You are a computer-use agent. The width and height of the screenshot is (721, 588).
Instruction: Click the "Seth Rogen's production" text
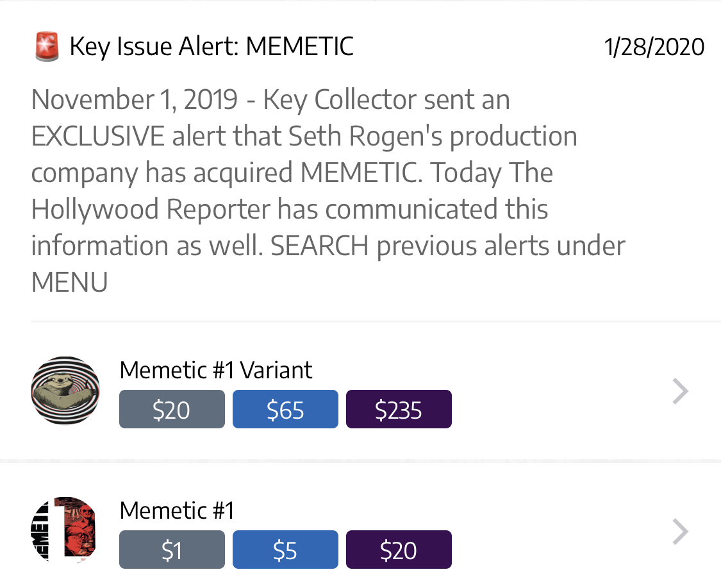(432, 137)
